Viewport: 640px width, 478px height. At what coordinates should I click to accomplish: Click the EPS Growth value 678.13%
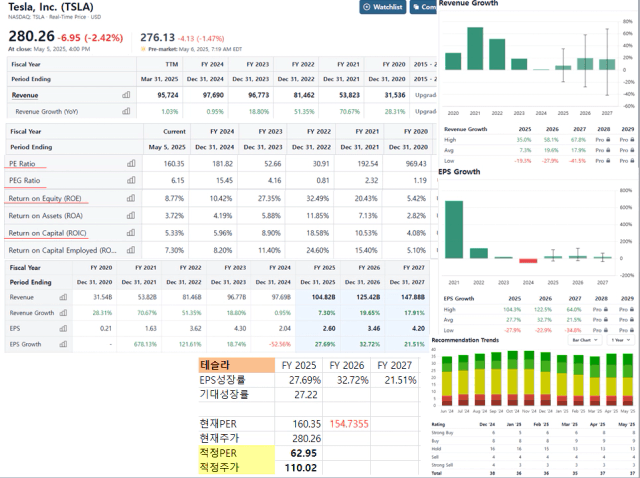coord(145,344)
